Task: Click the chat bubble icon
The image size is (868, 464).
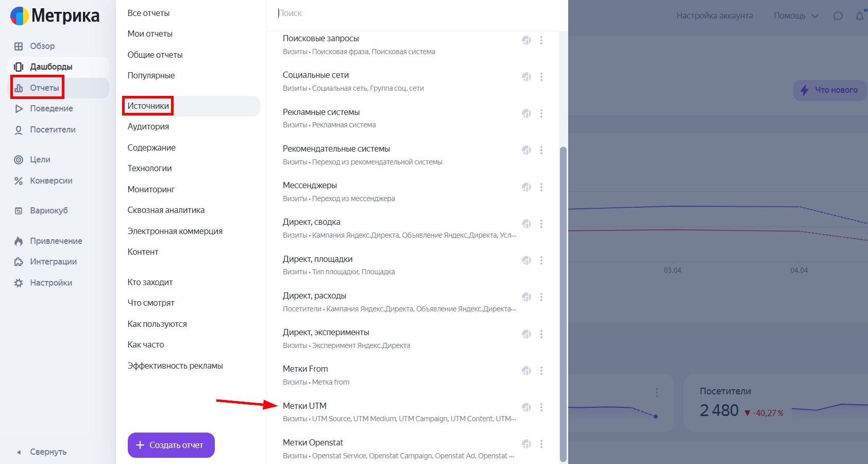Action: tap(838, 16)
